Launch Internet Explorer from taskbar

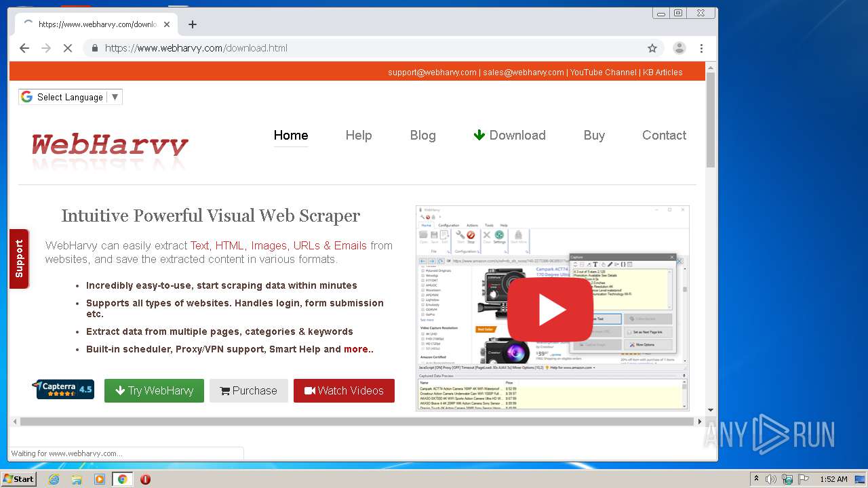(x=54, y=479)
